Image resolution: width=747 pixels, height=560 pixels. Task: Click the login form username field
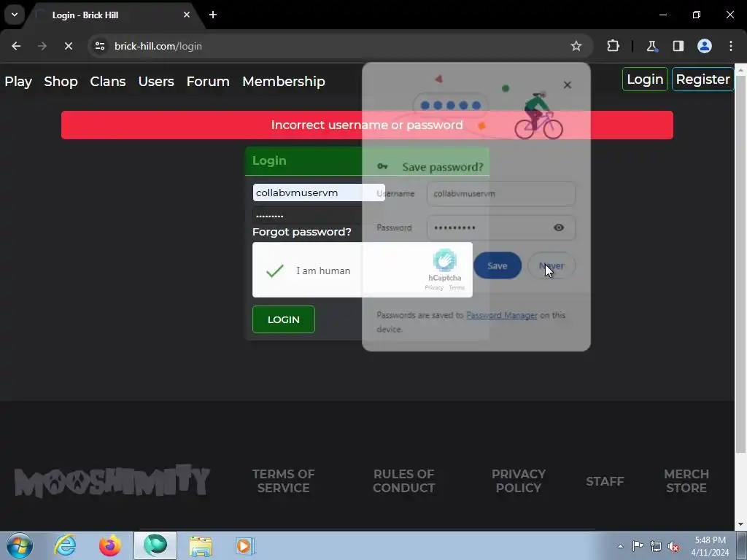tap(318, 192)
